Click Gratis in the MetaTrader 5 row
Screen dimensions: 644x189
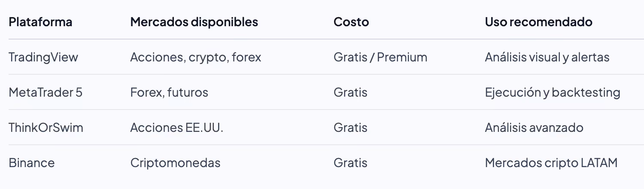(x=350, y=92)
